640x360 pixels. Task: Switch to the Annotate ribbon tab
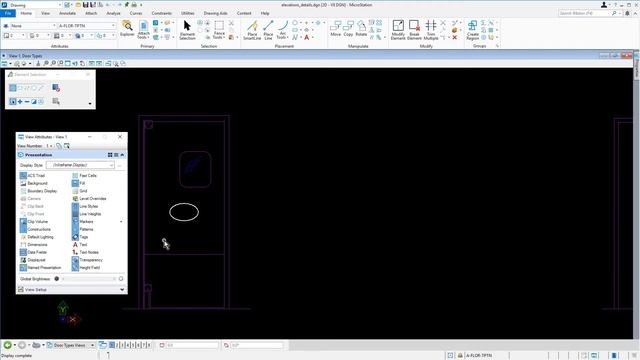pos(67,13)
